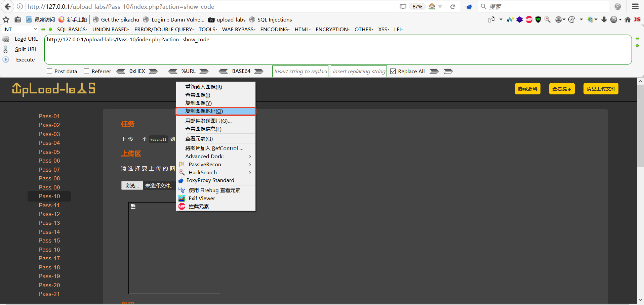Open the PassiveRecon submenu
Screen dimensions: 644x305
click(215, 164)
